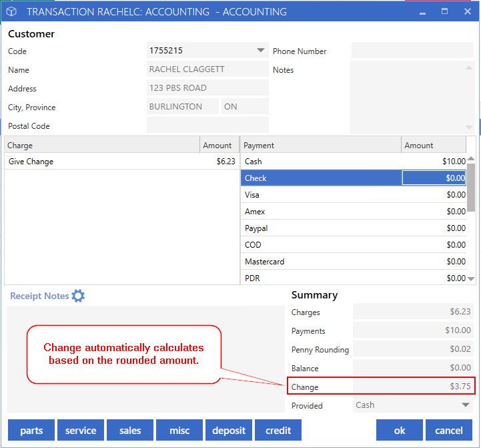Viewport: 481px width, 448px height.
Task: Select the Paypal payment row
Action: click(x=354, y=228)
